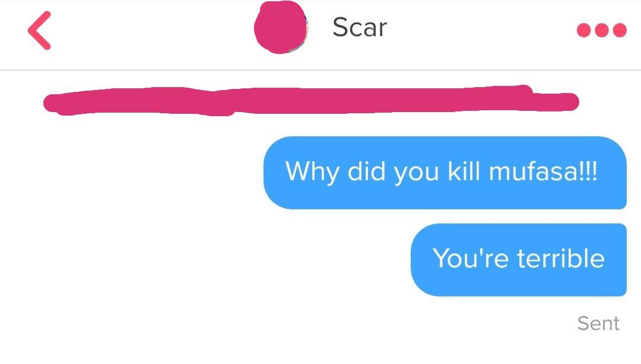Tap the "You're terrible" message bubble

(518, 260)
